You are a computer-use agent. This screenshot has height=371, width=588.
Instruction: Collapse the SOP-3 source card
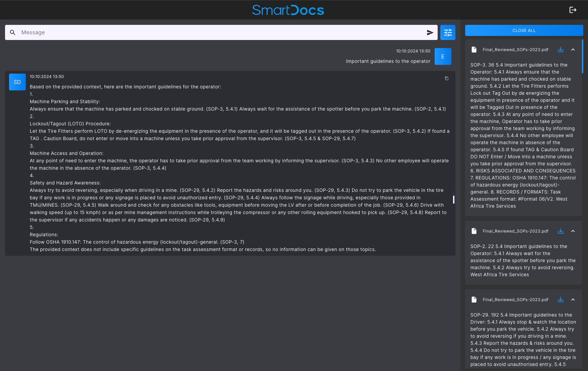[x=573, y=50]
